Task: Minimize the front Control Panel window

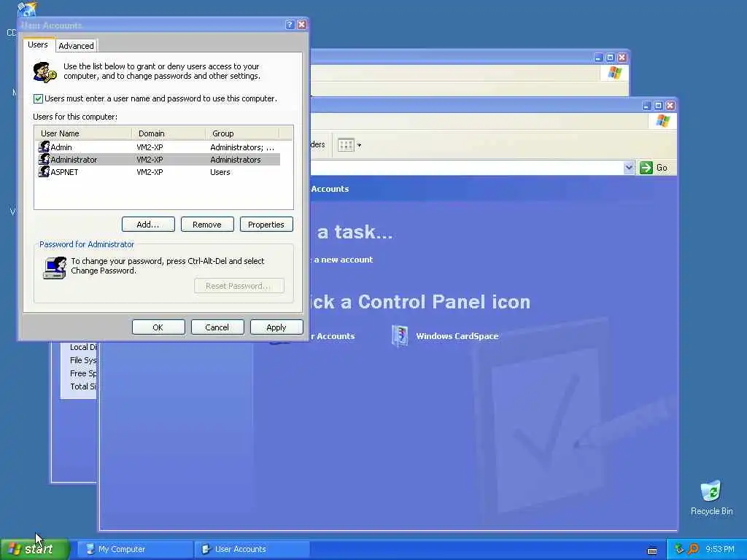Action: [x=646, y=106]
